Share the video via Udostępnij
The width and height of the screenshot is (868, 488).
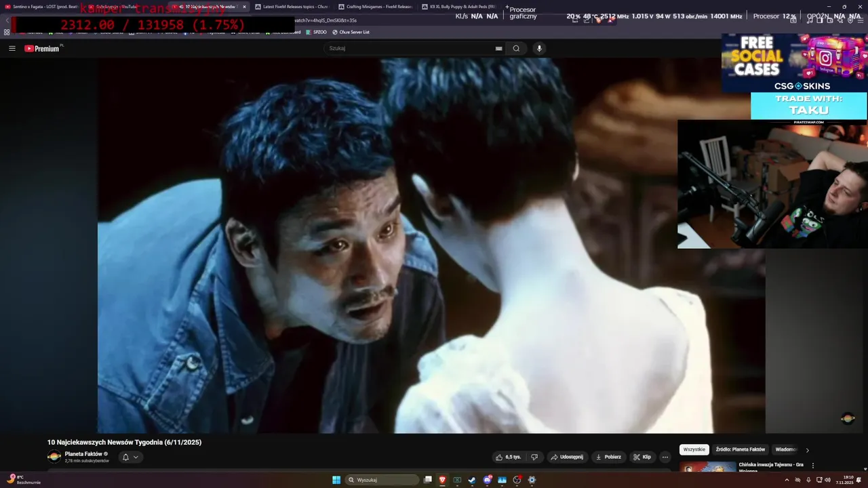point(567,457)
